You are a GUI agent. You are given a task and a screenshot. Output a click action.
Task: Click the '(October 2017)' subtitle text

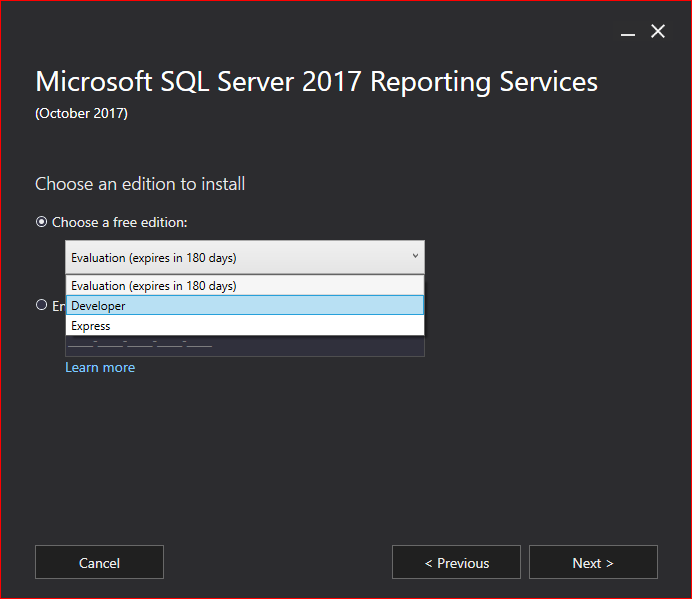click(x=81, y=113)
